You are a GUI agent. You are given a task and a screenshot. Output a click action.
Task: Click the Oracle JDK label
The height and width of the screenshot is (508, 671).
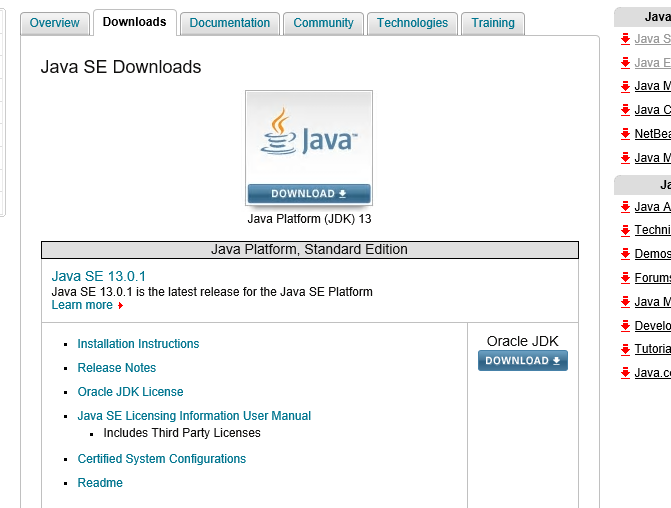point(523,342)
